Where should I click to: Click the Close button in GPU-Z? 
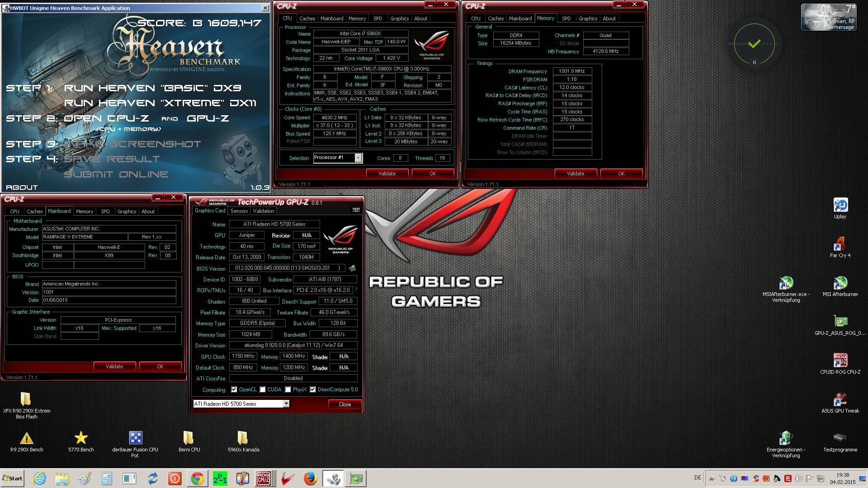pos(345,404)
